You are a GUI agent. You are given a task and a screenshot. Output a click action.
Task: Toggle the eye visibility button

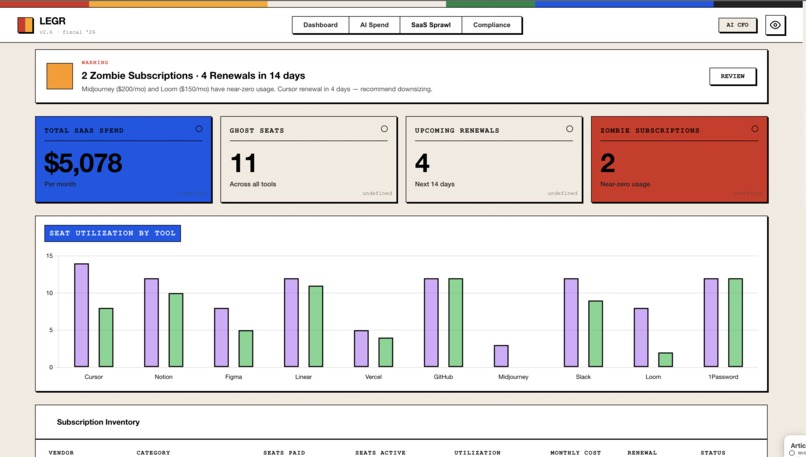coord(775,25)
